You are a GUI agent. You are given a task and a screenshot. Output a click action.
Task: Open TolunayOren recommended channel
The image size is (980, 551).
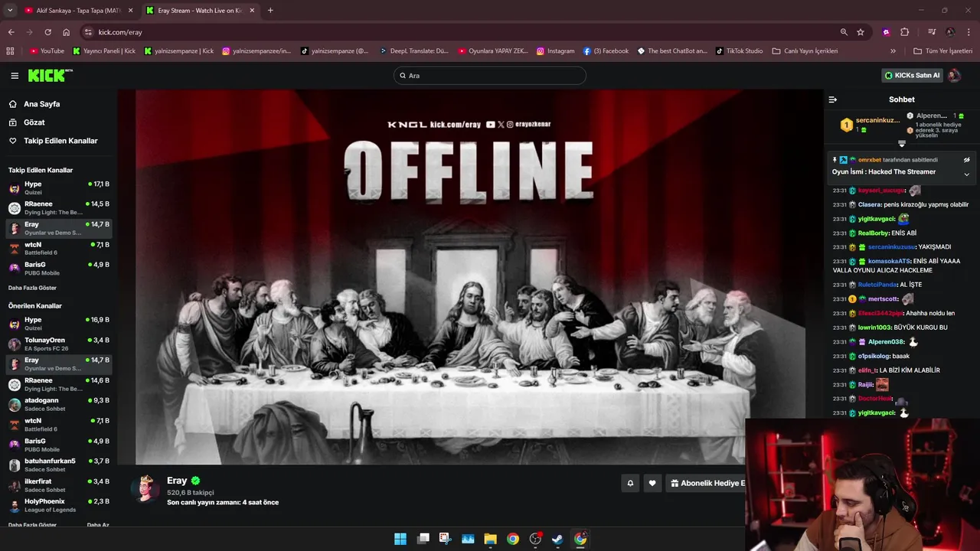click(x=58, y=344)
